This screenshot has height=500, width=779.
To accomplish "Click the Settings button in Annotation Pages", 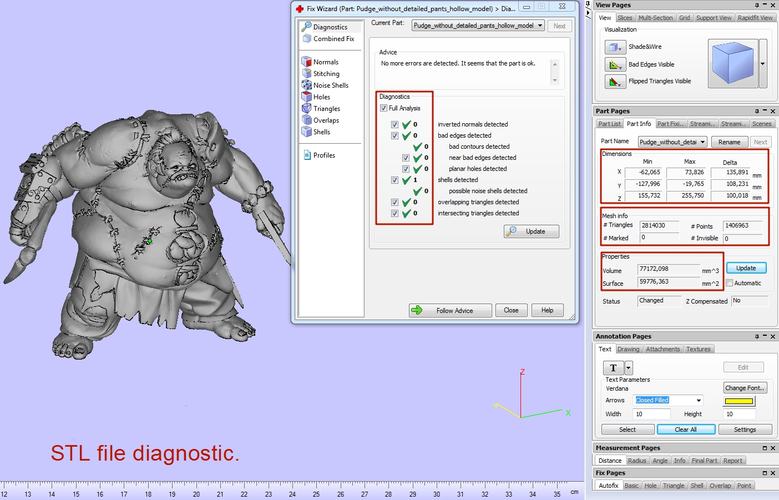I will click(x=744, y=429).
